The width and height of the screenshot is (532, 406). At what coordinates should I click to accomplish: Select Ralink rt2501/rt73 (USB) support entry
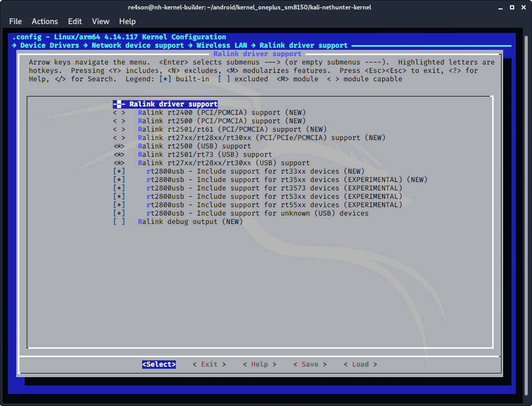(205, 155)
